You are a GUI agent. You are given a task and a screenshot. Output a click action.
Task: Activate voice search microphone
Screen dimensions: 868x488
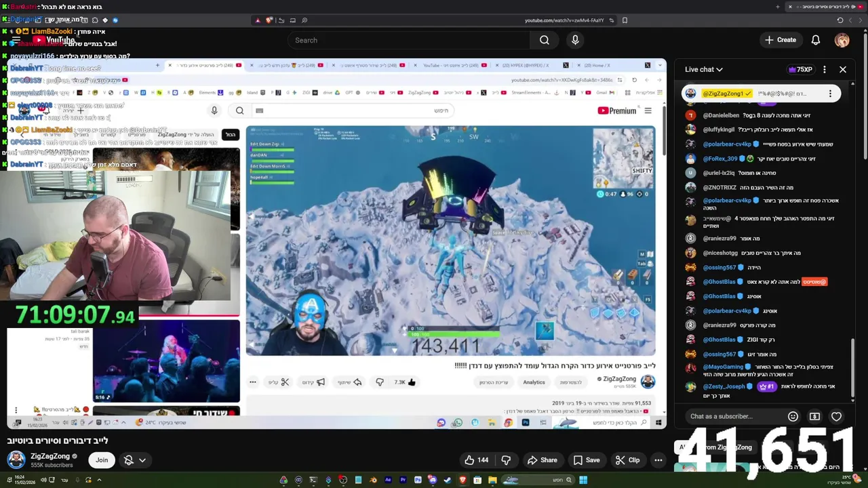575,40
